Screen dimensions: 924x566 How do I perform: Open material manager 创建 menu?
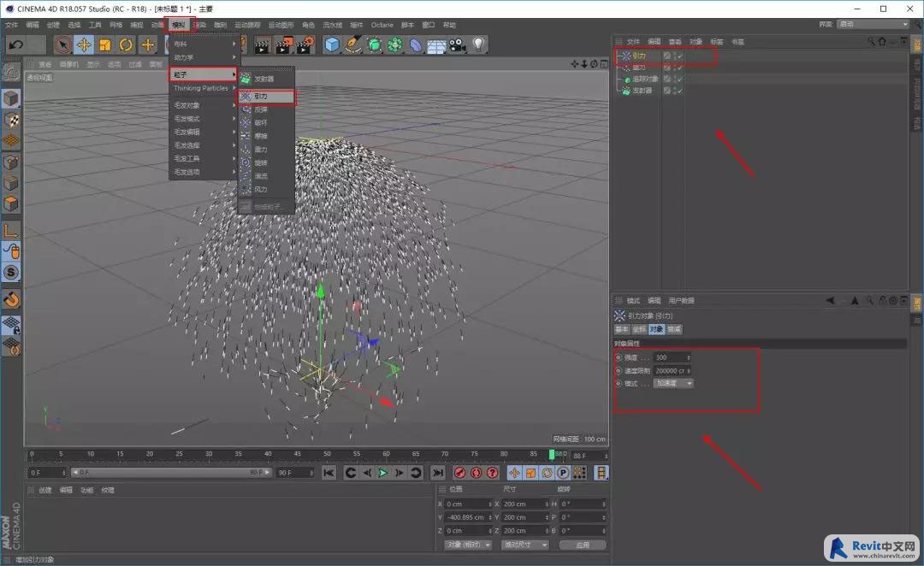pos(44,490)
